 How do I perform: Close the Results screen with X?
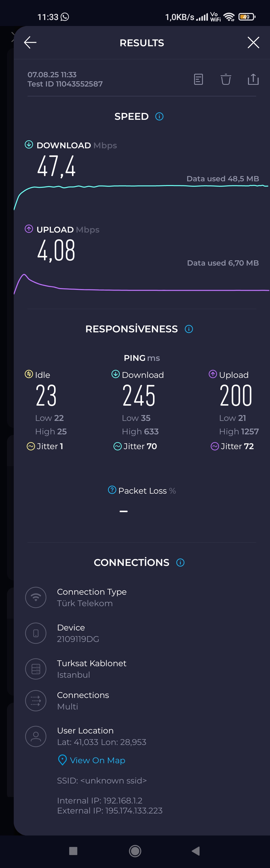tap(253, 43)
